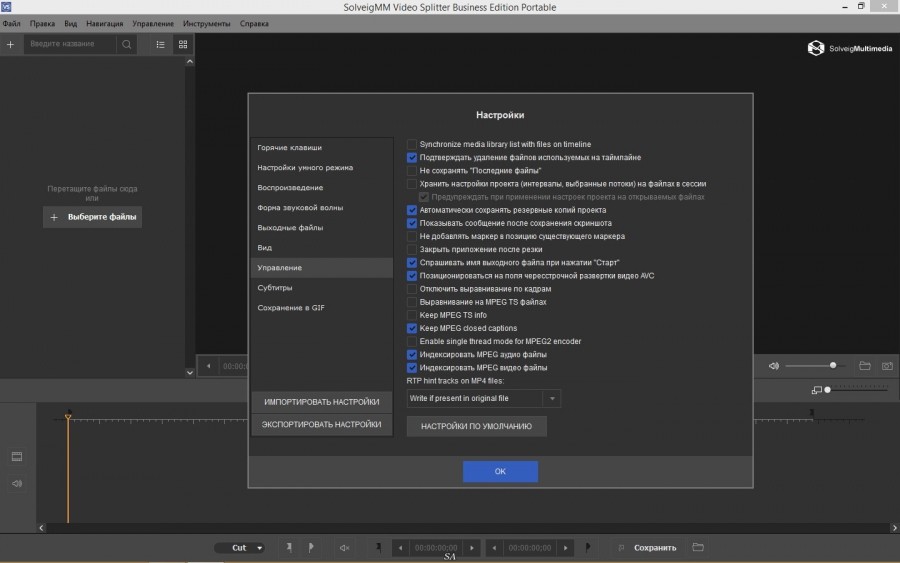Select Сохранение в GIF section
The image size is (900, 563).
click(322, 308)
